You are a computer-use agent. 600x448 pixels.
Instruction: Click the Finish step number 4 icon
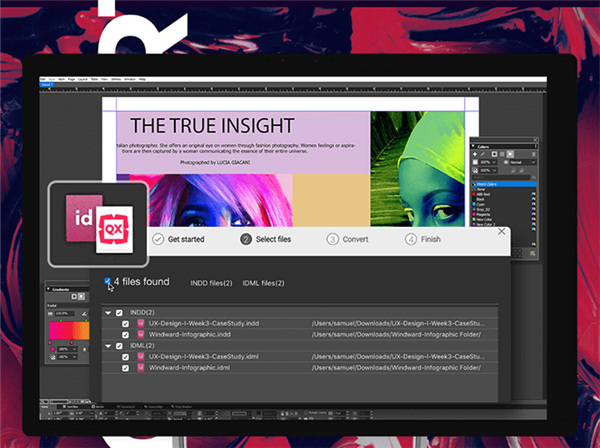[x=411, y=239]
